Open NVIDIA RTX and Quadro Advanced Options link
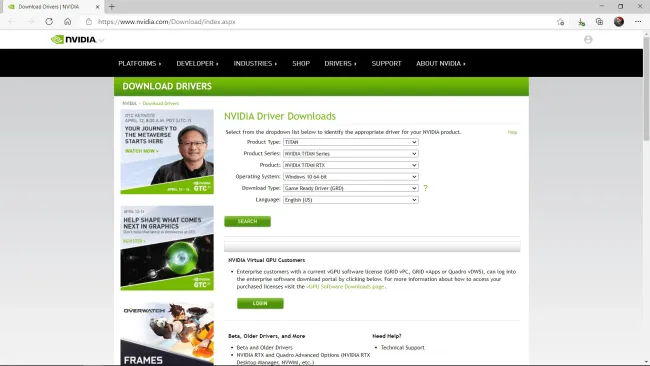 tap(303, 359)
